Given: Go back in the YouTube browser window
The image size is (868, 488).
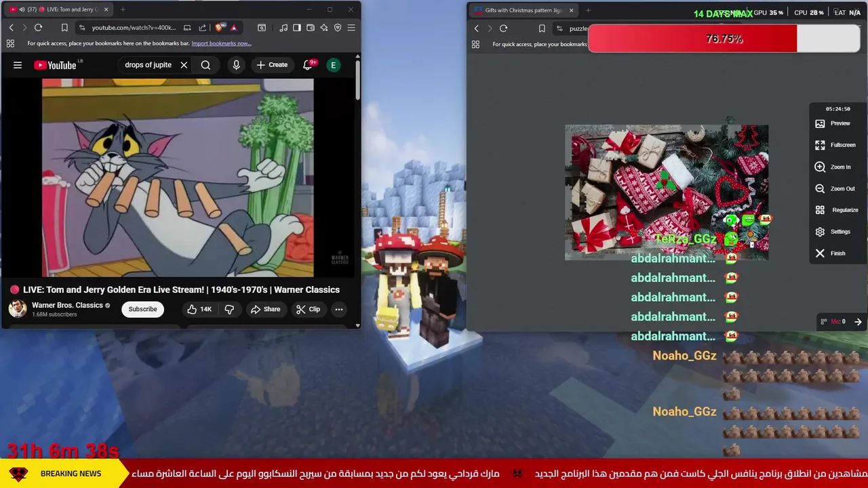Looking at the screenshot, I should coord(11,28).
